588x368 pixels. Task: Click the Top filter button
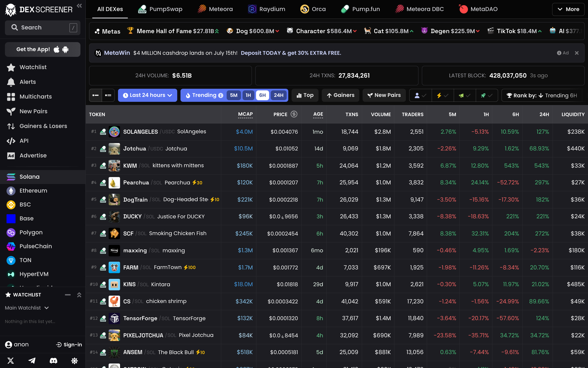coord(305,95)
